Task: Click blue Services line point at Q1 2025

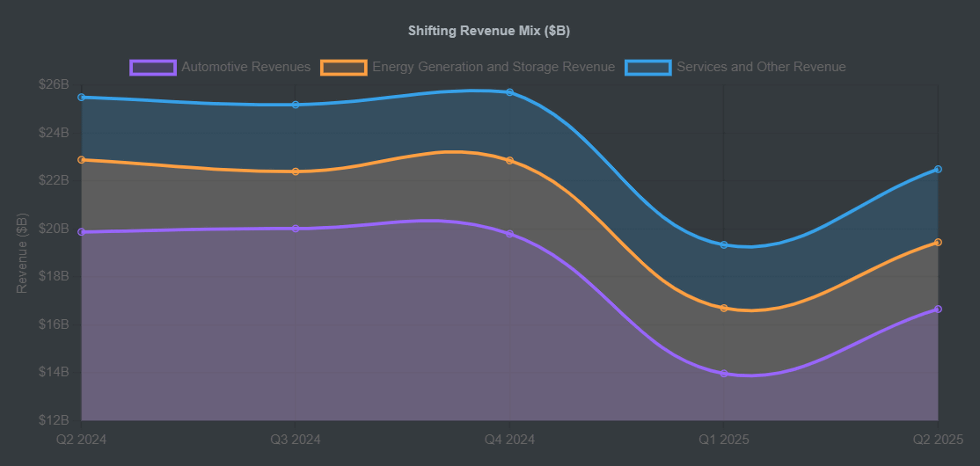Action: [724, 245]
